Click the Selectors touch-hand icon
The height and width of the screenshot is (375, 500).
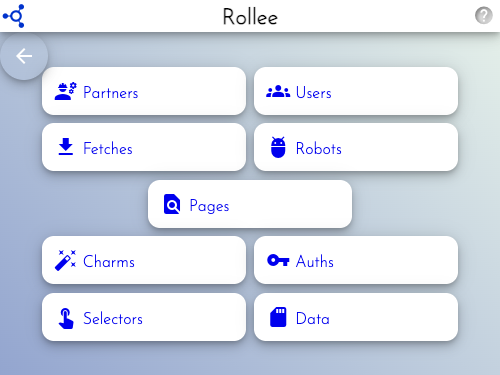coord(66,318)
